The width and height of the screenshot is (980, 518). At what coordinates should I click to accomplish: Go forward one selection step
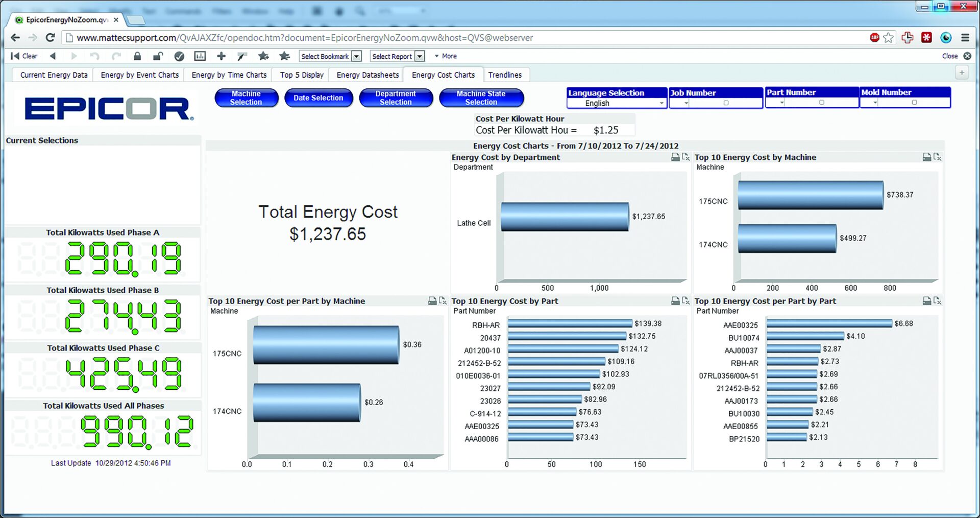tap(74, 56)
